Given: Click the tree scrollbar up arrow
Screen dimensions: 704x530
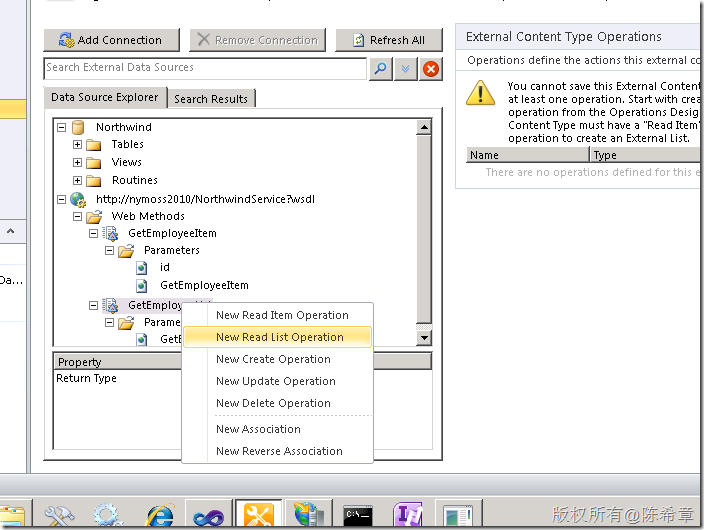Looking at the screenshot, I should (x=424, y=128).
